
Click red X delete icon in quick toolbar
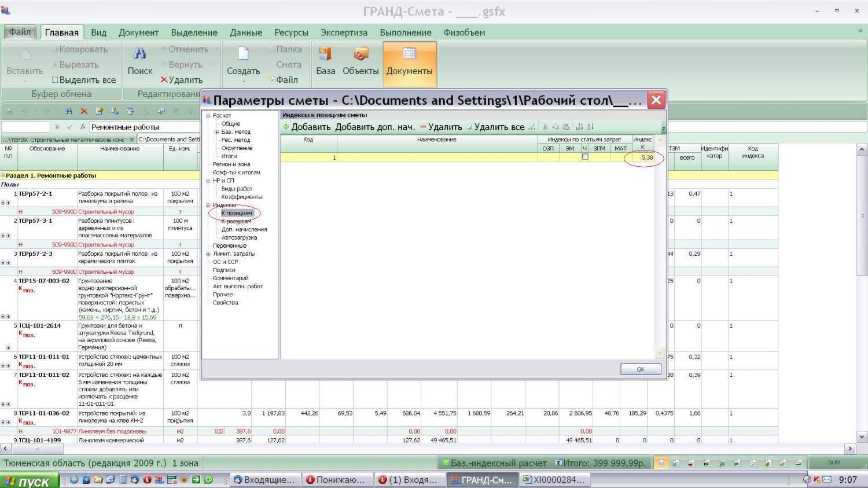84,111
